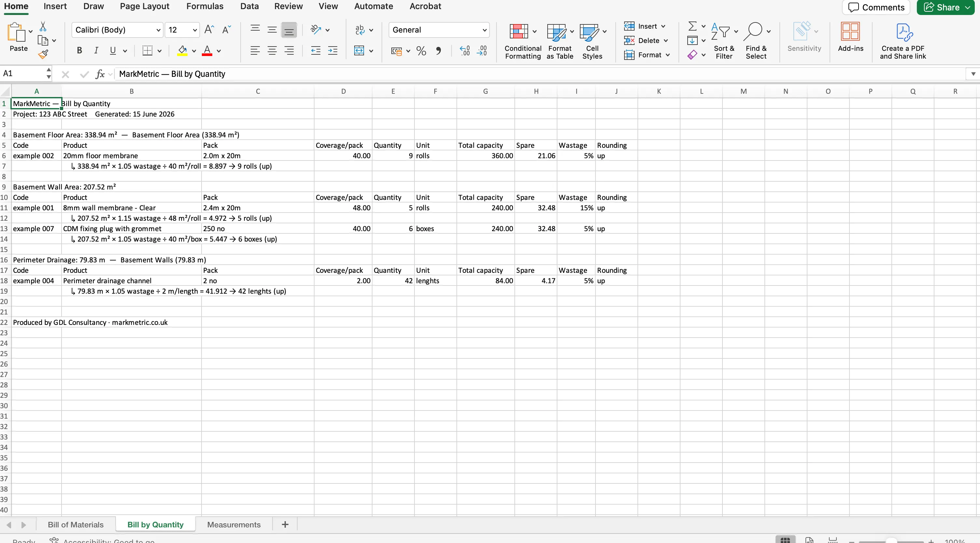980x543 pixels.
Task: Click Create a PDF and Share link
Action: pyautogui.click(x=903, y=41)
